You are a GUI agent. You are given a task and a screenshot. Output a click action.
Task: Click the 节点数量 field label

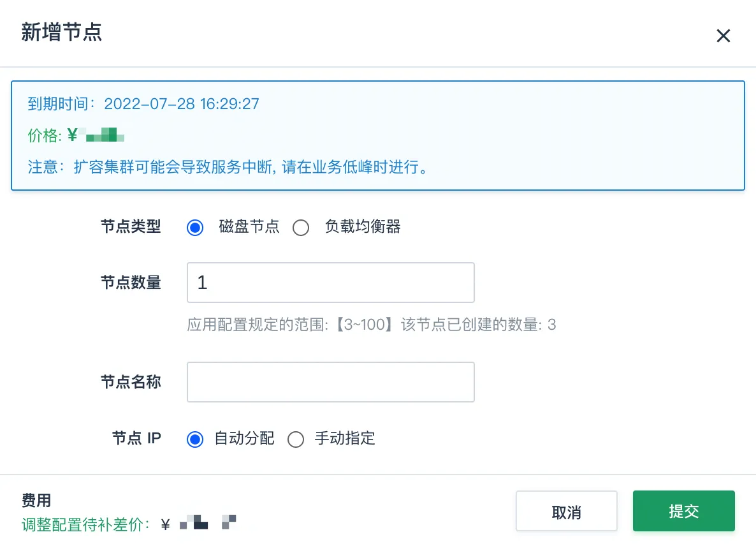pyautogui.click(x=131, y=282)
